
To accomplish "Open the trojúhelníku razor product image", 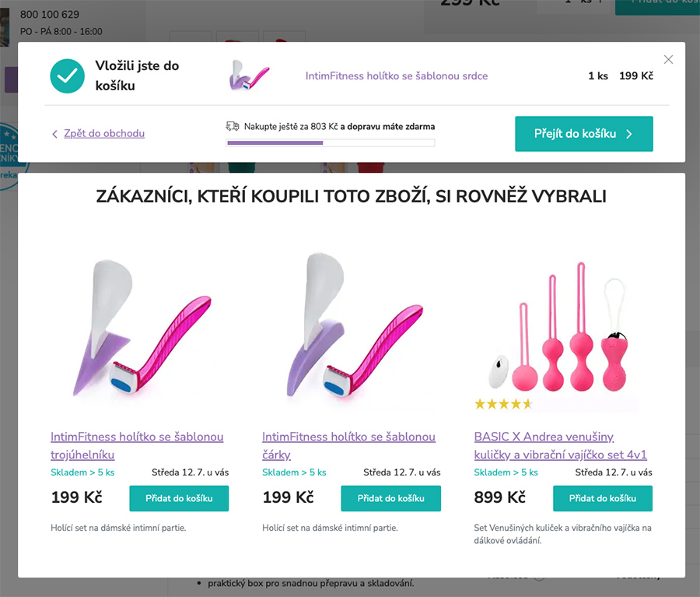I will pos(140,328).
